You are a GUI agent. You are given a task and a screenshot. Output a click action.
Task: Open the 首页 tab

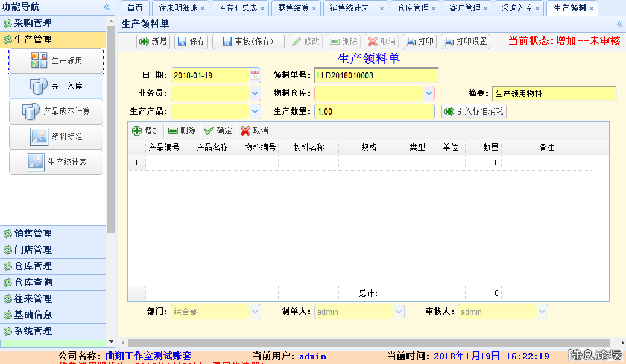tap(134, 9)
